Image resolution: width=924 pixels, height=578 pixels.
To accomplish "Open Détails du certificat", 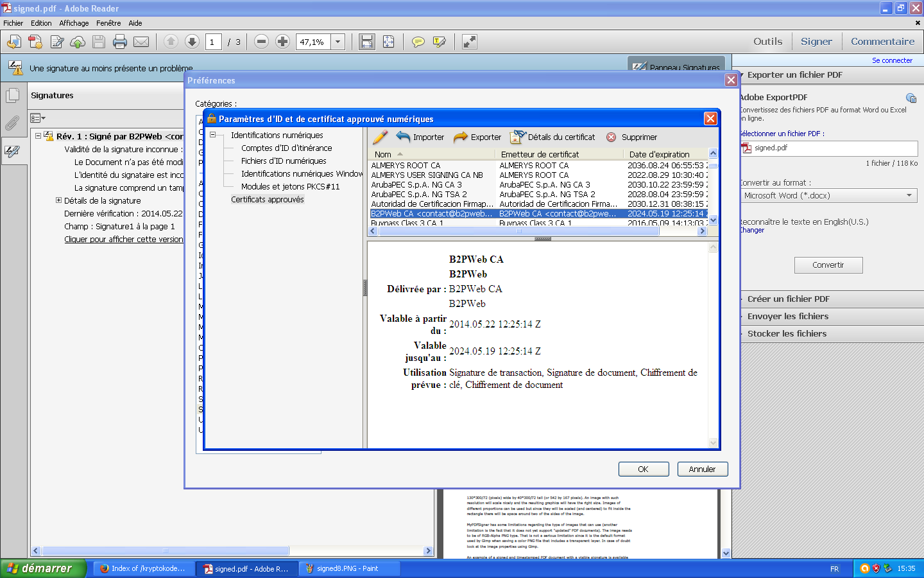I will click(552, 137).
